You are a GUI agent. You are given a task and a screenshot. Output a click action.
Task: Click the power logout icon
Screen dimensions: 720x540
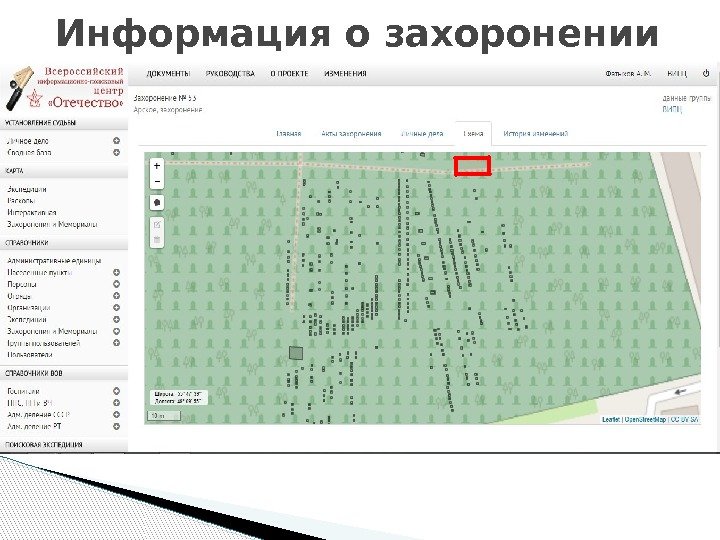tap(706, 73)
